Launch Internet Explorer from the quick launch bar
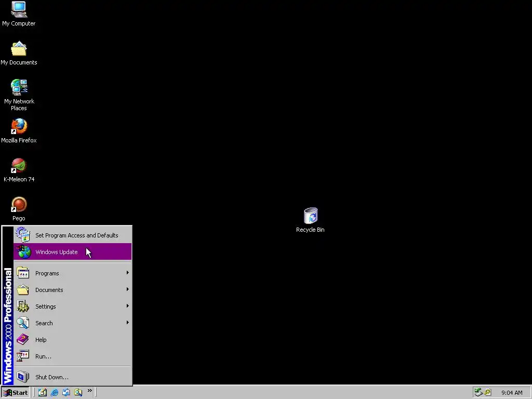The width and height of the screenshot is (532, 399). tap(54, 392)
